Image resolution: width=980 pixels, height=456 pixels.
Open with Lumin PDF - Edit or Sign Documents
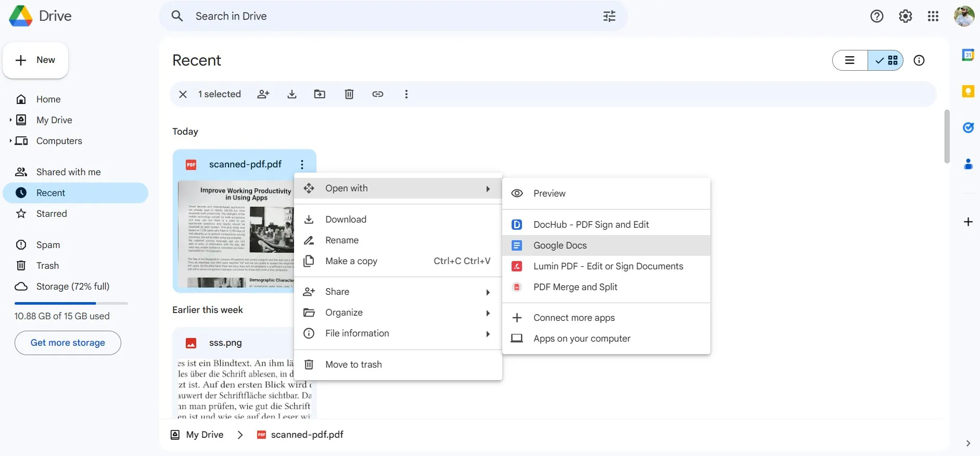(x=606, y=266)
